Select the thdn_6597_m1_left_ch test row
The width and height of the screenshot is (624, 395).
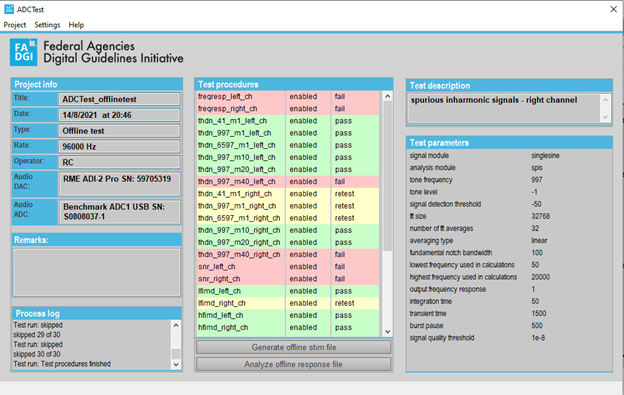coord(289,145)
